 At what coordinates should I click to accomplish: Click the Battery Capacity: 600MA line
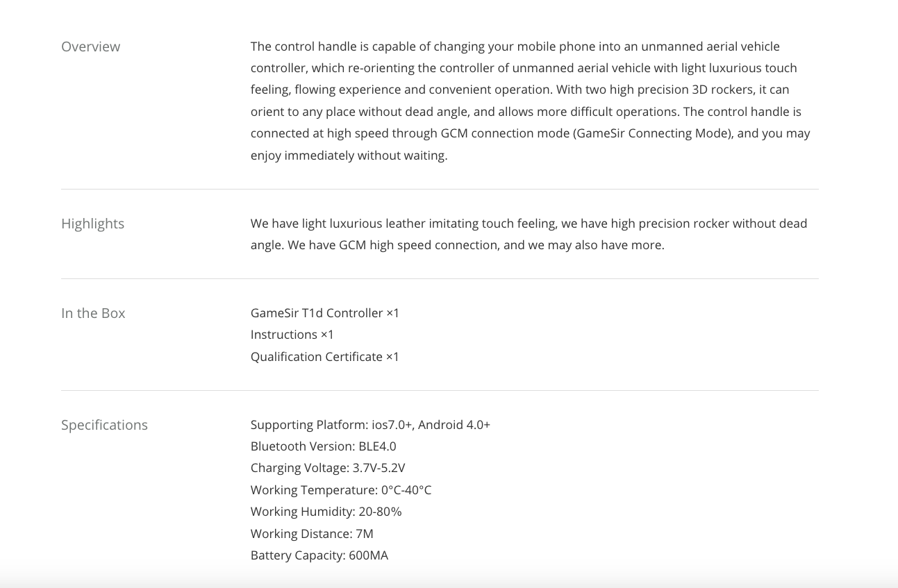[319, 555]
